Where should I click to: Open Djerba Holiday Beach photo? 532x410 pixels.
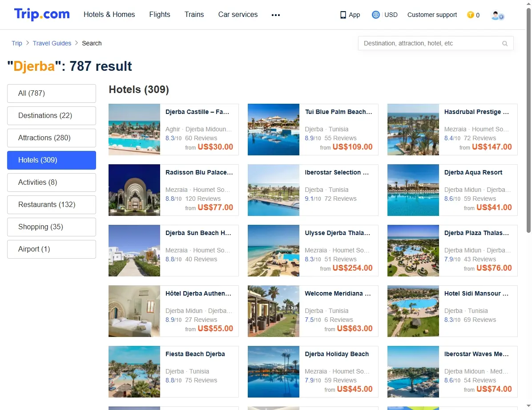click(x=274, y=372)
